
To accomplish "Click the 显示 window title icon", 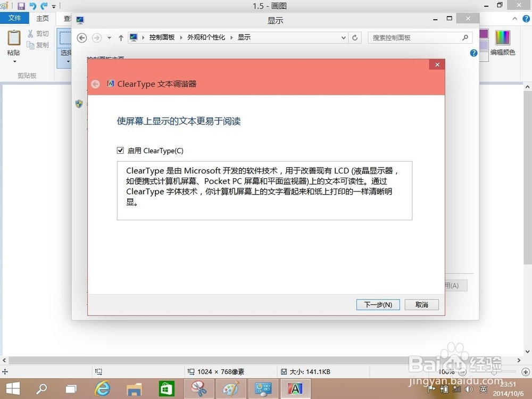I will pyautogui.click(x=80, y=20).
